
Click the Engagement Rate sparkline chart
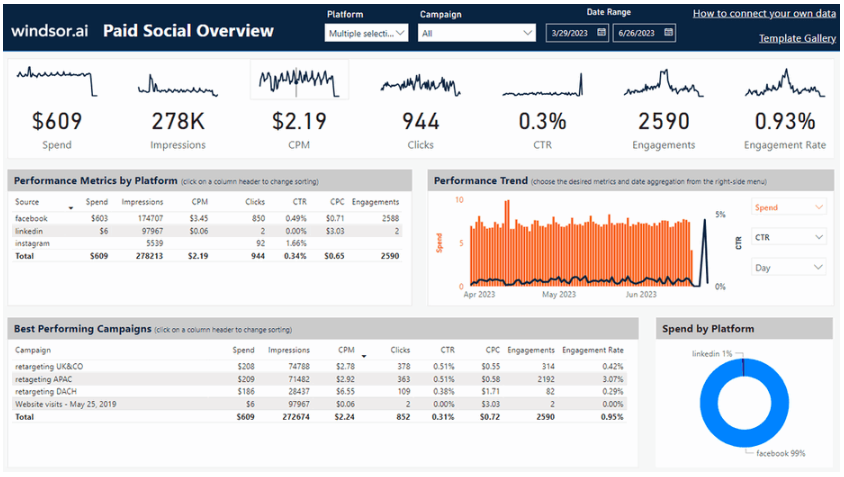[785, 83]
